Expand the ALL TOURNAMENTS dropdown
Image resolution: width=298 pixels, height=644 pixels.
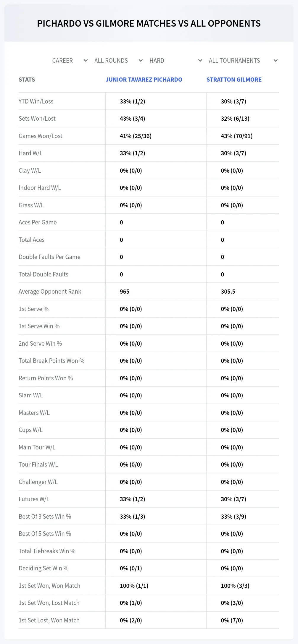[x=243, y=61]
